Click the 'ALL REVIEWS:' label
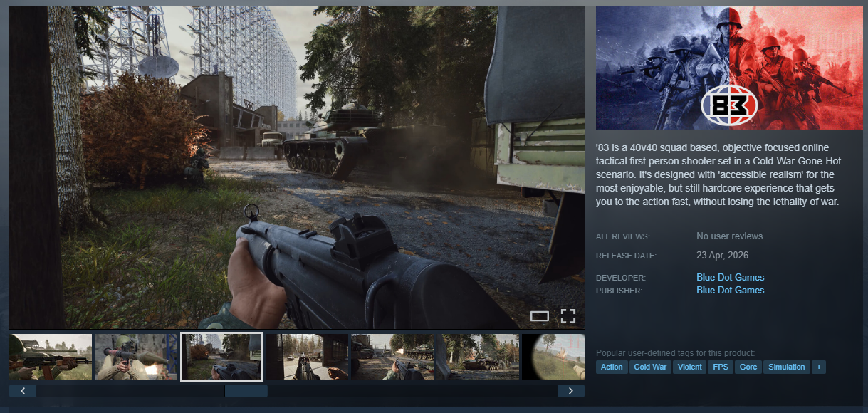Image resolution: width=868 pixels, height=413 pixels. tap(623, 236)
